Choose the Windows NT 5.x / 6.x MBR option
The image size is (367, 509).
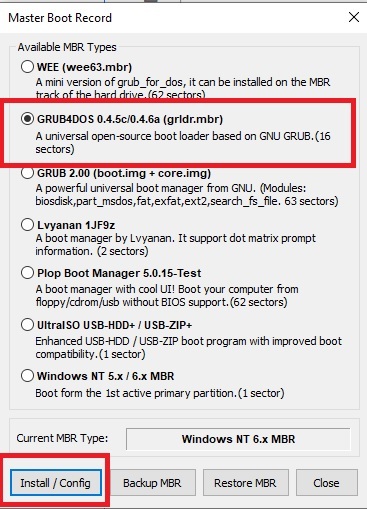pyautogui.click(x=27, y=376)
